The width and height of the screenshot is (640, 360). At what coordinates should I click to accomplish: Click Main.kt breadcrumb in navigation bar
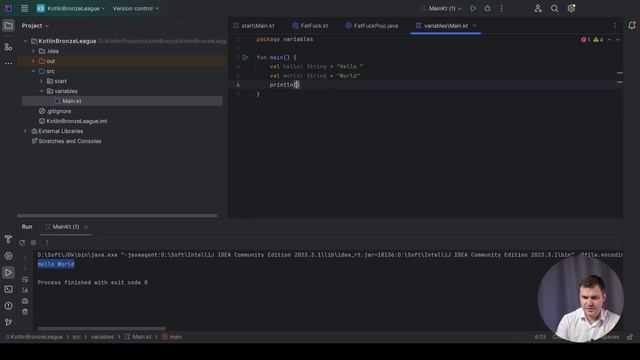click(138, 337)
